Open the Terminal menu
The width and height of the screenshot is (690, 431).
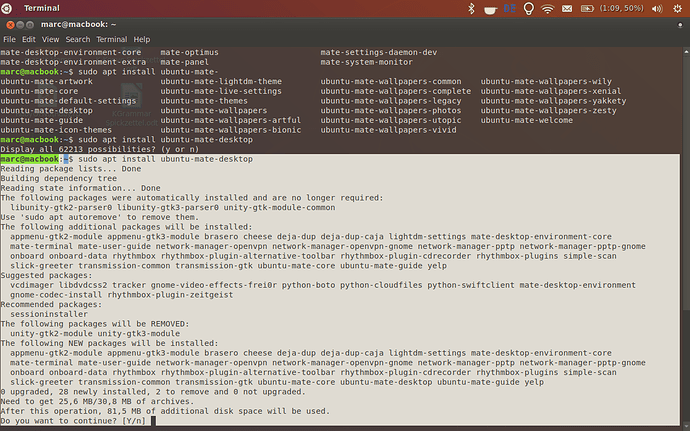coord(111,39)
